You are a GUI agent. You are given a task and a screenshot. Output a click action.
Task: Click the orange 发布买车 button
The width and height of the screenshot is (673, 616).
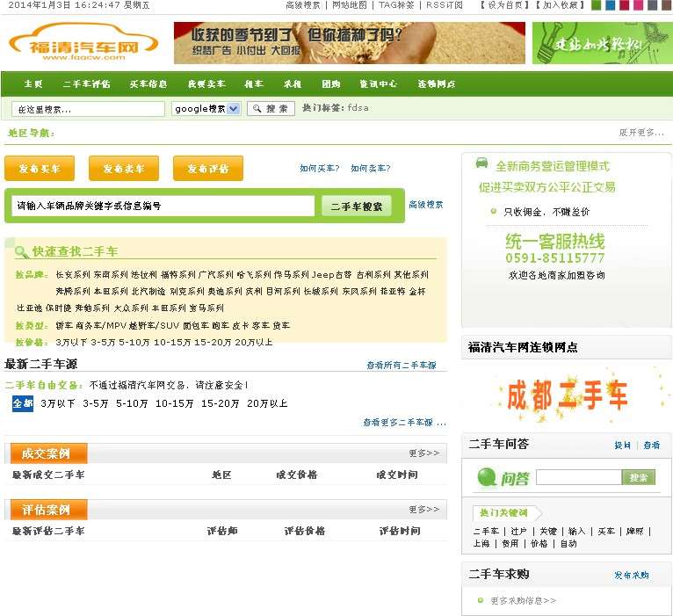[x=40, y=168]
